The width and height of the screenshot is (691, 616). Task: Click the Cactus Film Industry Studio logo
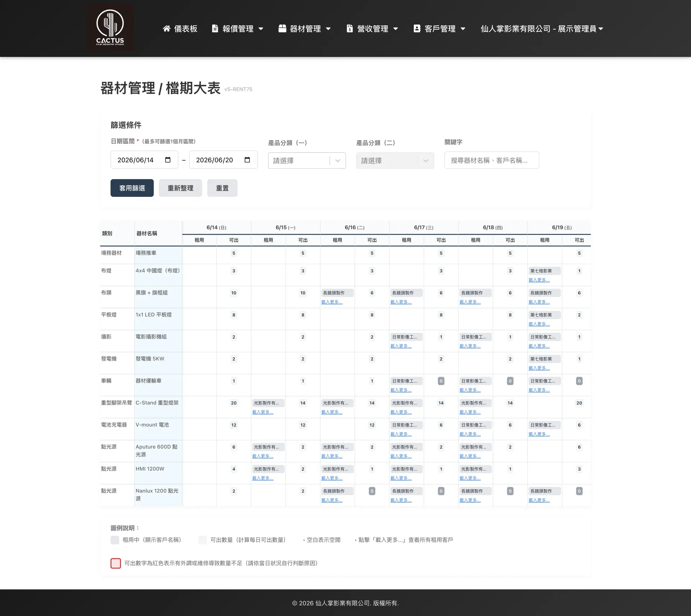click(x=110, y=28)
